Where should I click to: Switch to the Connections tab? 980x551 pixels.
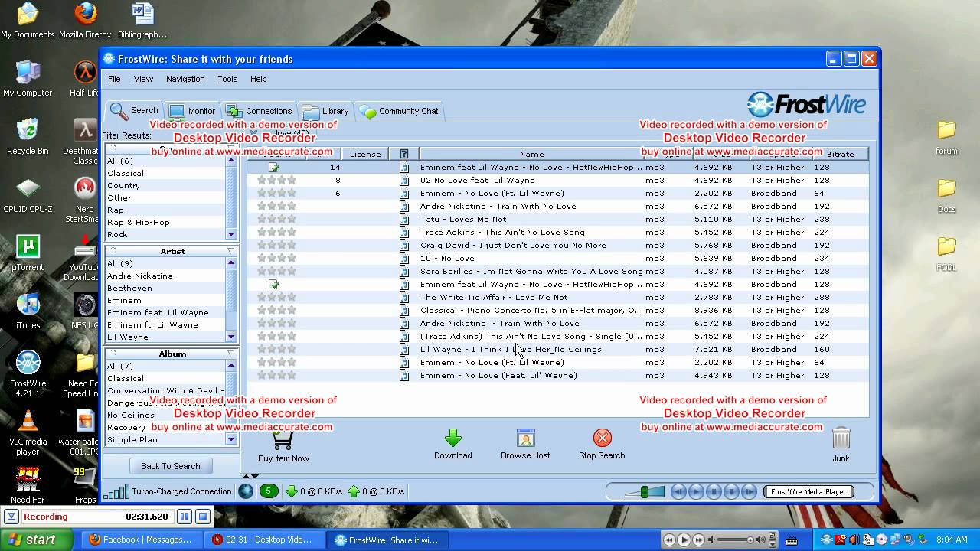259,111
